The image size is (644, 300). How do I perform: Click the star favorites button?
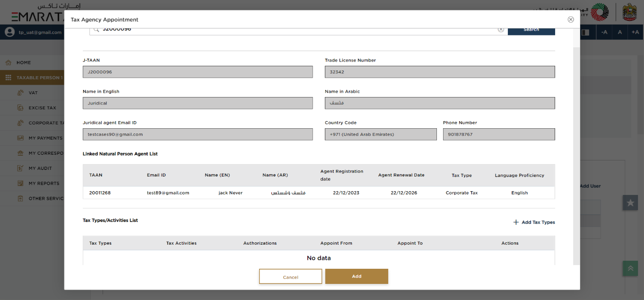(x=630, y=203)
